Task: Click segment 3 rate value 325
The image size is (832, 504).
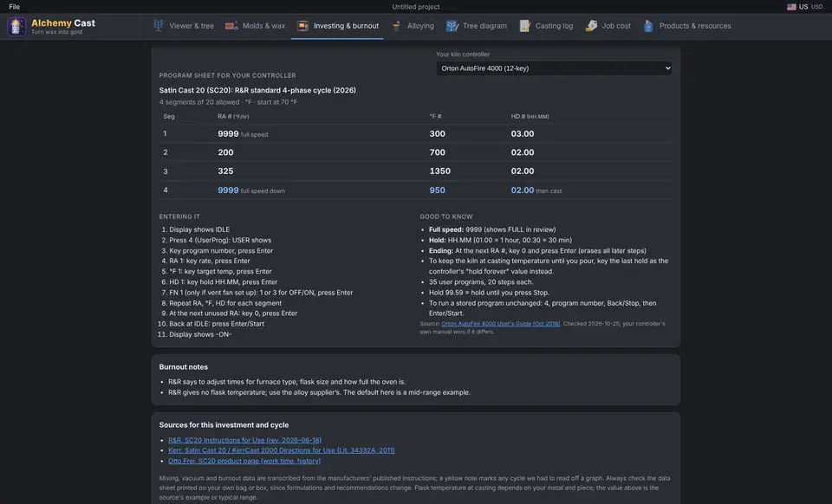Action: pos(225,171)
